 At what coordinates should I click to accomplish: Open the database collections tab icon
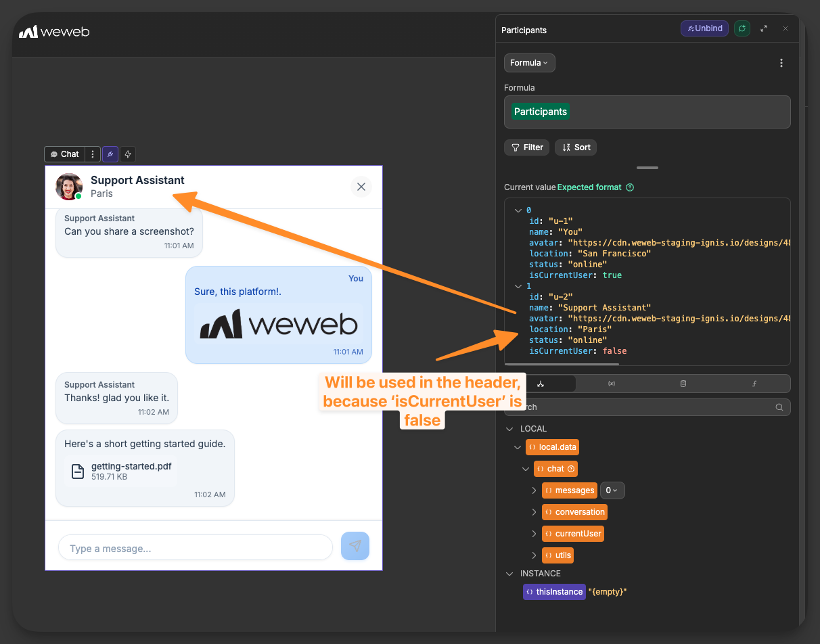[683, 384]
